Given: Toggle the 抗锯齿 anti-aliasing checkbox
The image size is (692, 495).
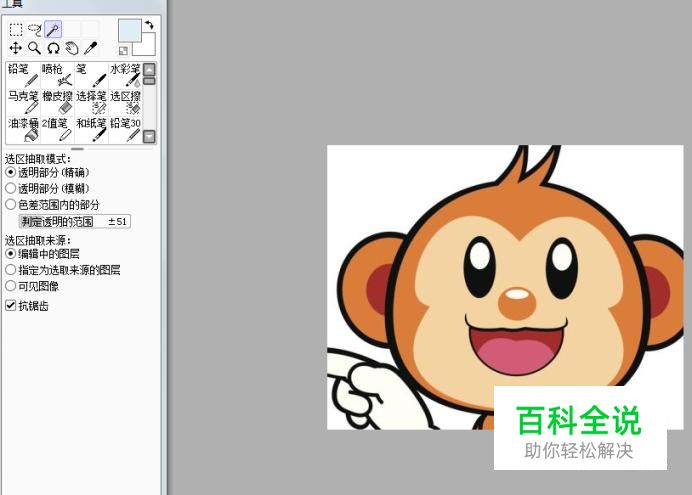Looking at the screenshot, I should [x=11, y=306].
